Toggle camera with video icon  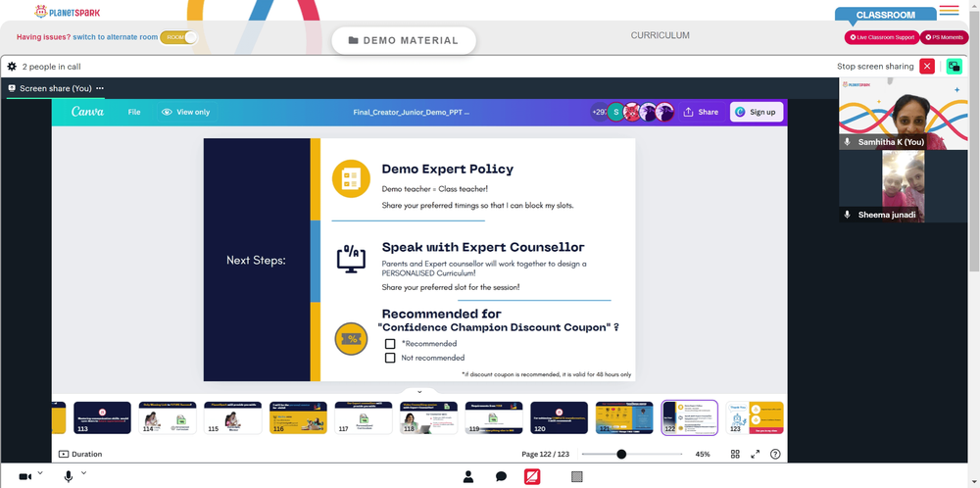25,477
